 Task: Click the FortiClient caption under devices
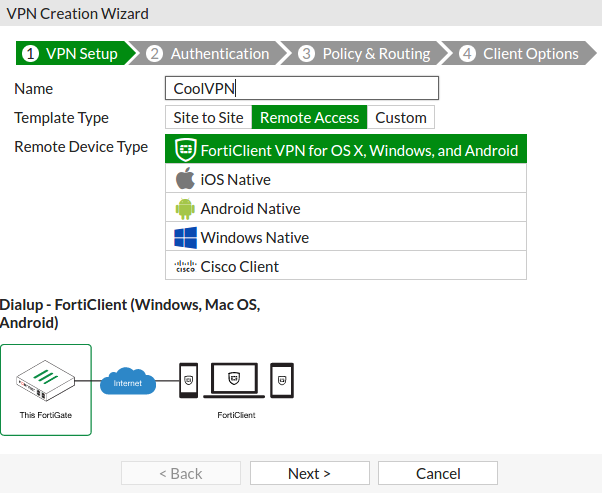236,415
